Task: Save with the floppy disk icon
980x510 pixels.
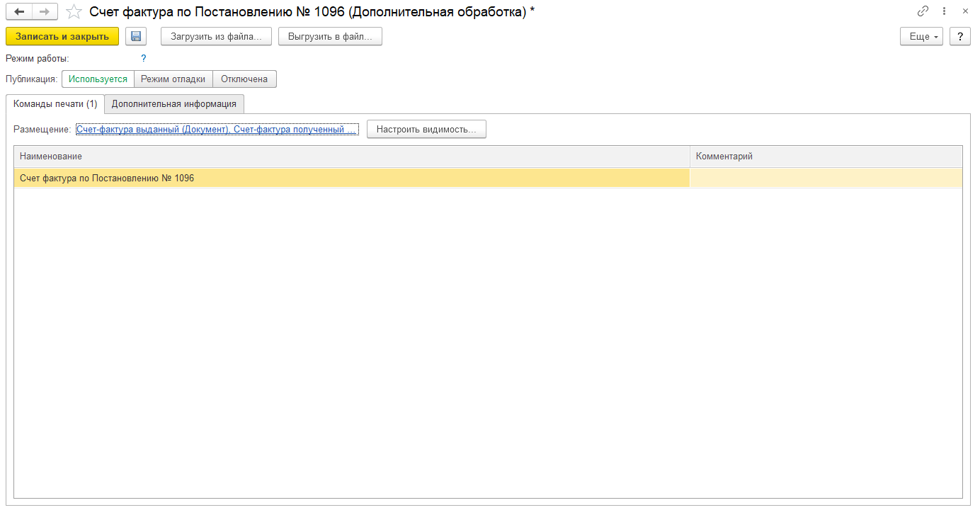Action: point(136,37)
